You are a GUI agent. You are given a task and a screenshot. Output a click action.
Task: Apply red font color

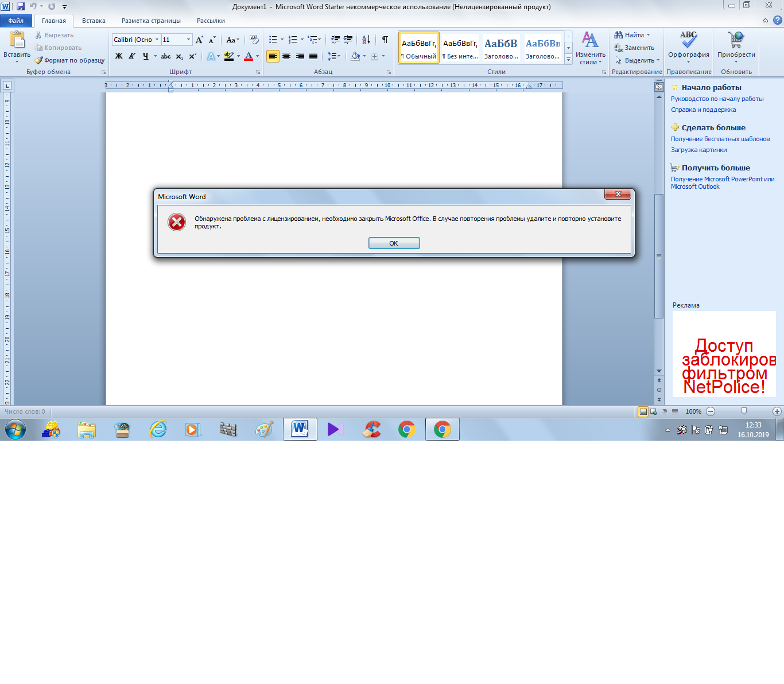[x=249, y=56]
